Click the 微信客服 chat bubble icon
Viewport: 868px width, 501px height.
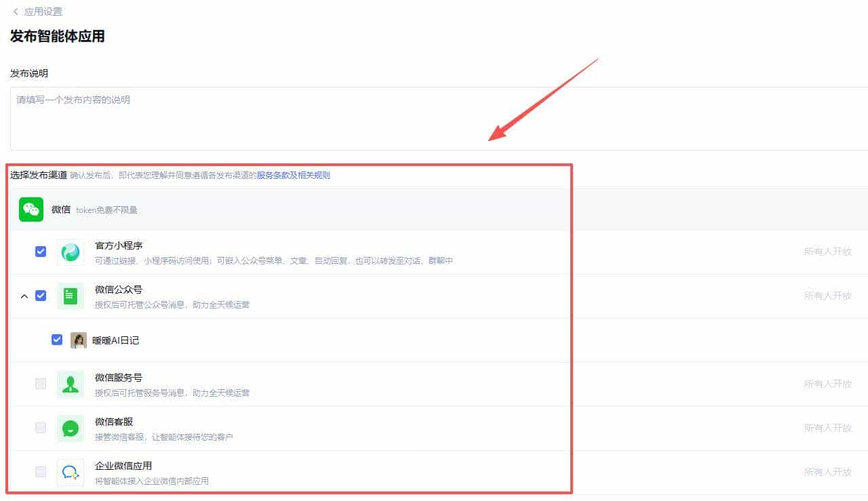click(x=71, y=428)
